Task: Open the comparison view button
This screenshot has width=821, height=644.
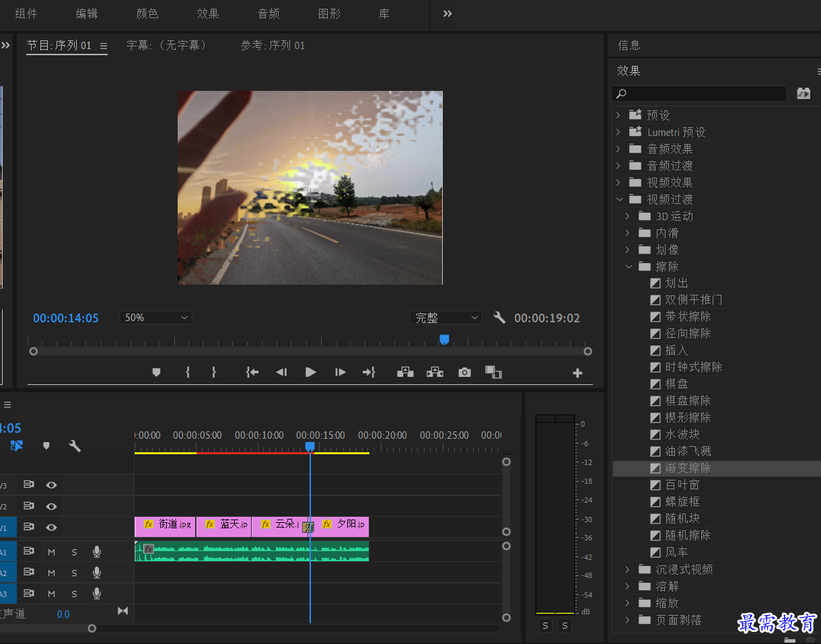Action: 494,372
